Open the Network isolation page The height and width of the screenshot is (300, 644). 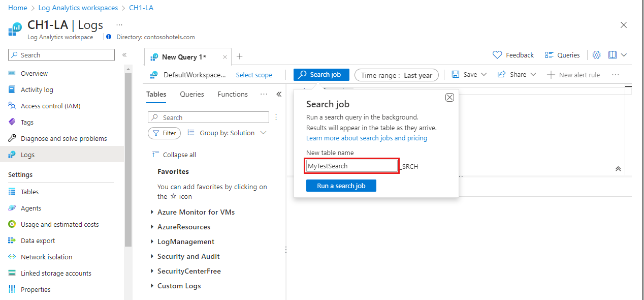(46, 257)
